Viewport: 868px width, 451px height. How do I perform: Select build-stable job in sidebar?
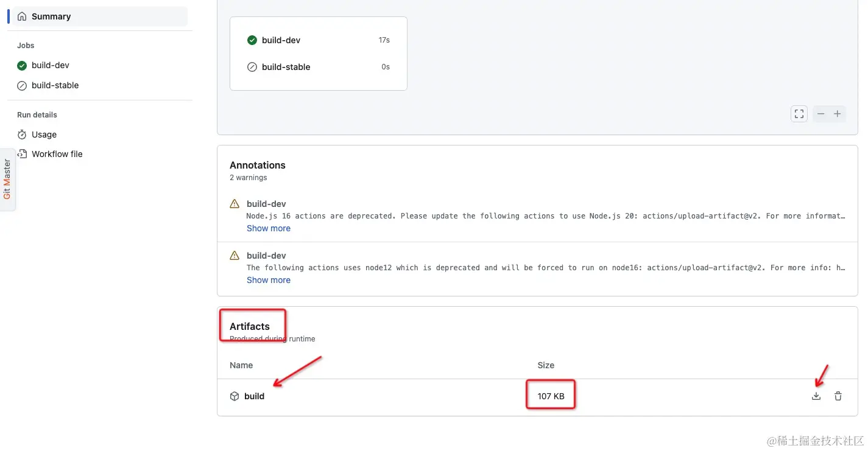tap(55, 85)
